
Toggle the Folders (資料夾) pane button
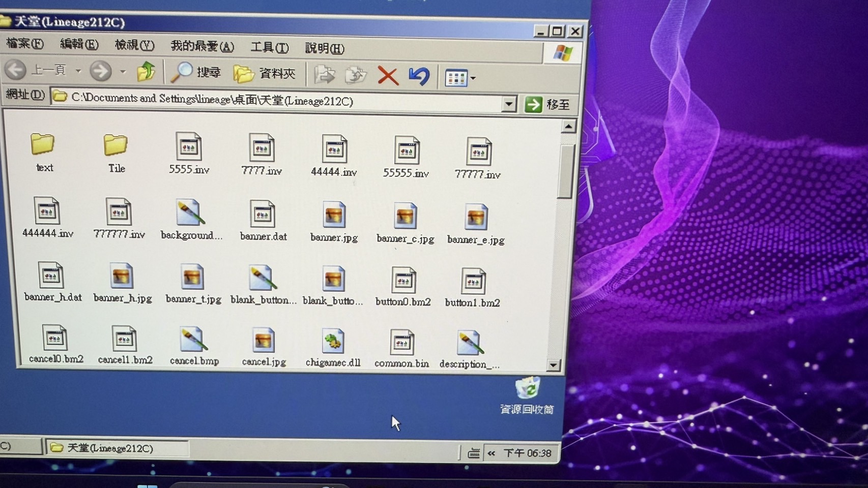tap(265, 74)
